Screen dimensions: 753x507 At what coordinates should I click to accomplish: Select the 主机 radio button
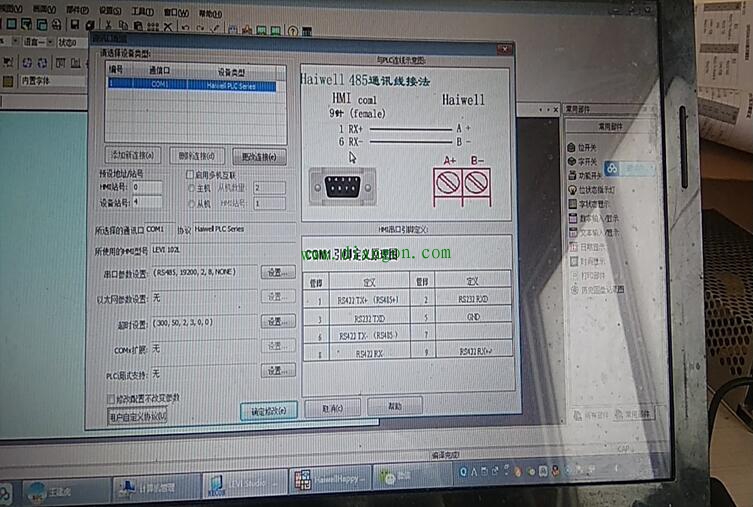192,189
